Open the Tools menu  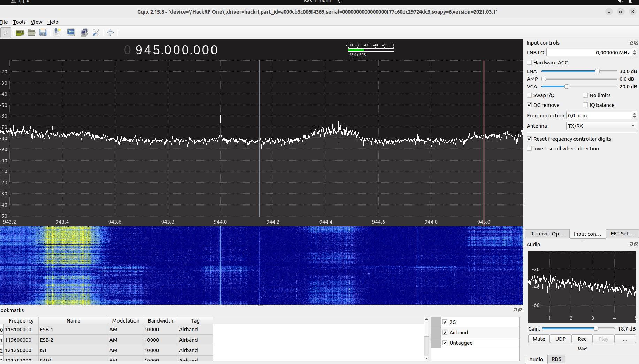tap(19, 22)
